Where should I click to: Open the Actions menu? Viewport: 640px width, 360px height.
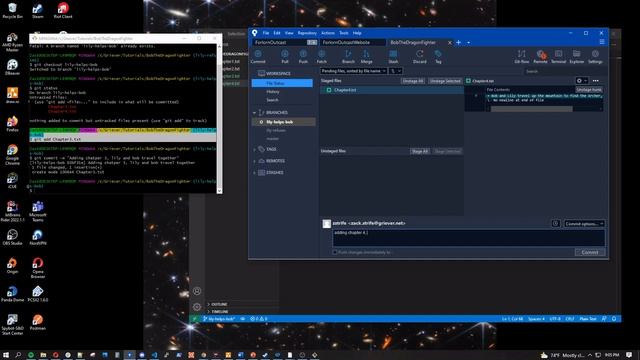(328, 33)
